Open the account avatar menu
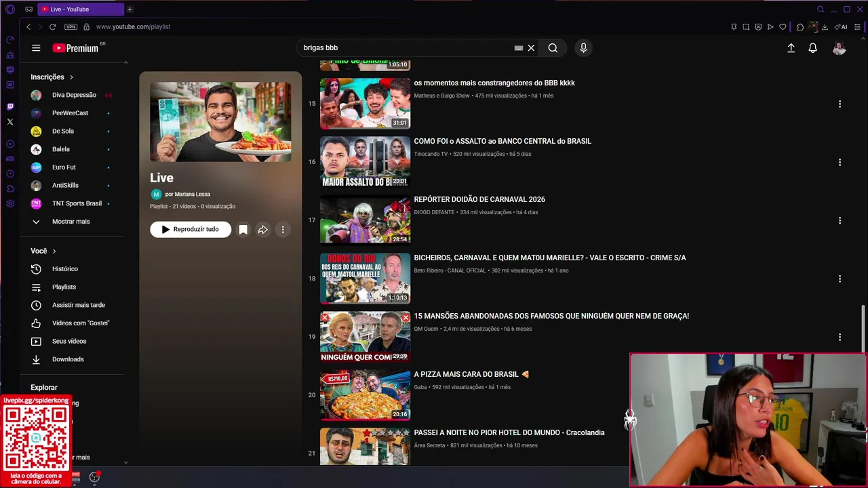Viewport: 868px width, 488px height. tap(839, 48)
